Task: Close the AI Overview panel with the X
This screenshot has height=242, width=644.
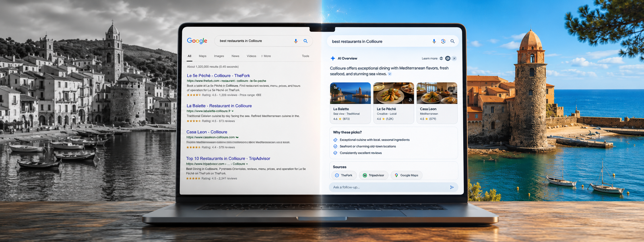Action: pyautogui.click(x=454, y=58)
